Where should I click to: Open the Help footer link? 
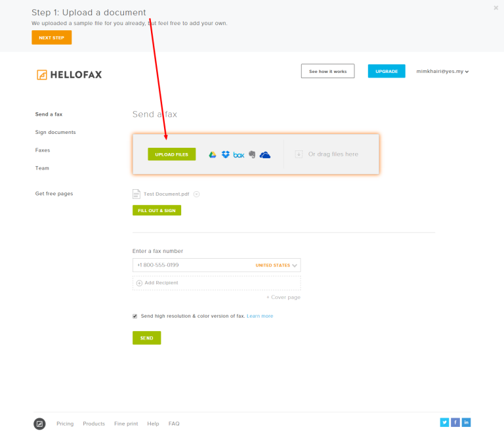click(153, 424)
